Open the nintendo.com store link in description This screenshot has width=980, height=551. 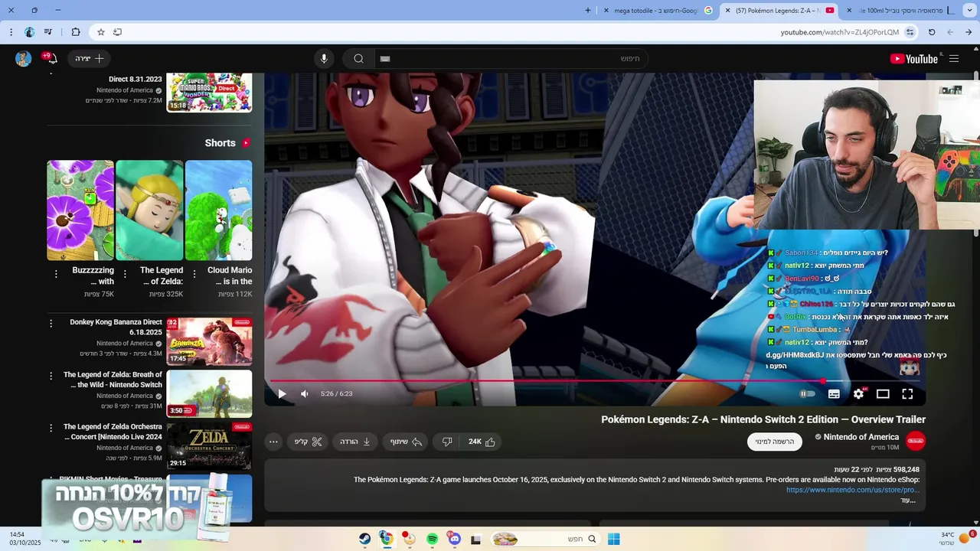(852, 490)
